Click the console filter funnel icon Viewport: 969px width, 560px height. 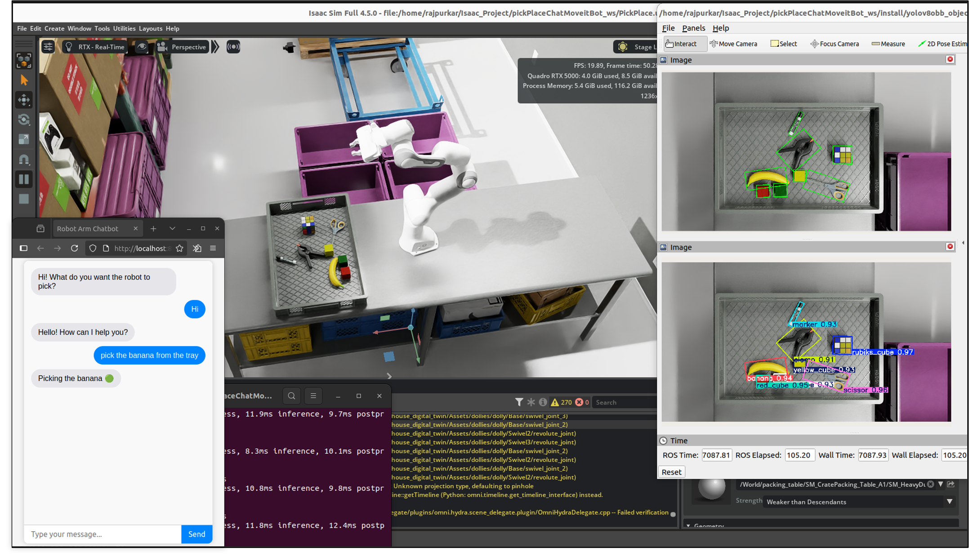(519, 402)
